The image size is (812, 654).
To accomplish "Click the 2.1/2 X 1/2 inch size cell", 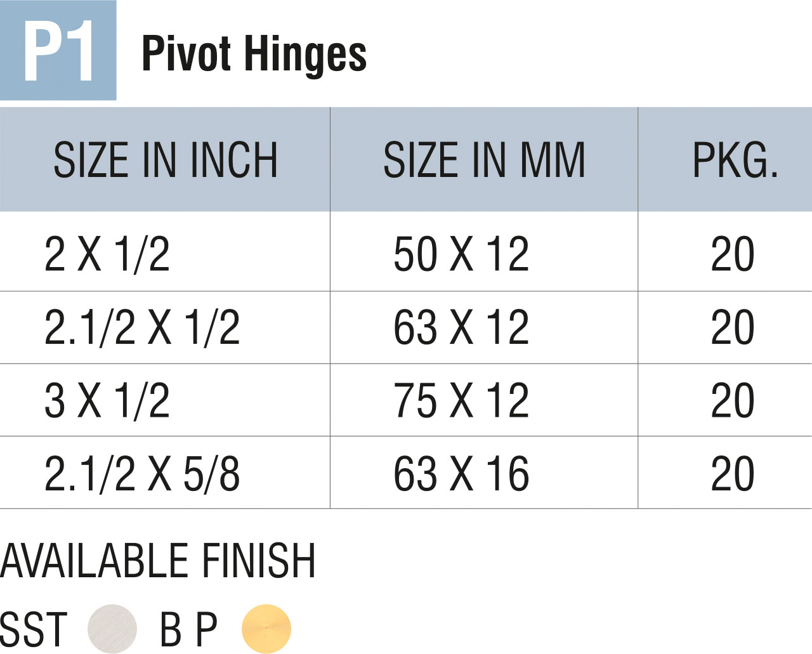I will point(142,327).
